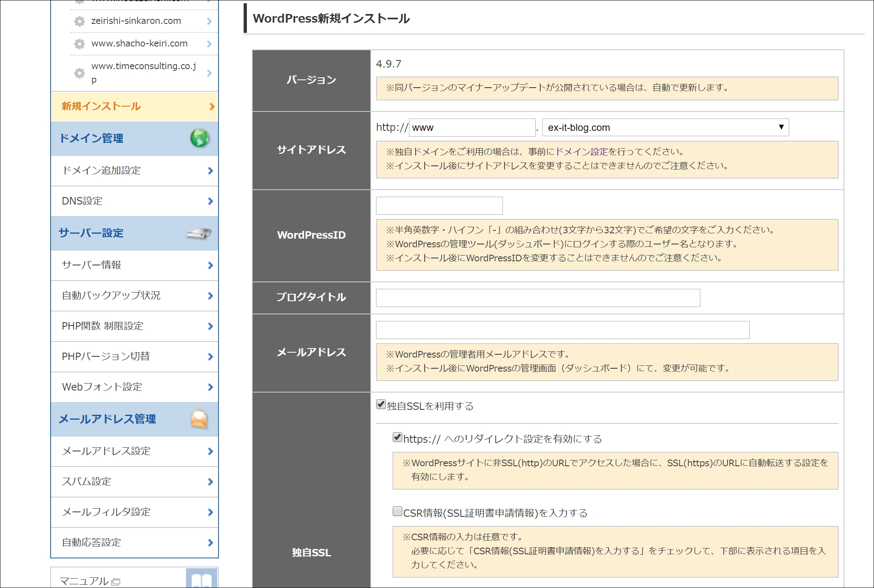Open DNS設定 menu item

pos(135,201)
